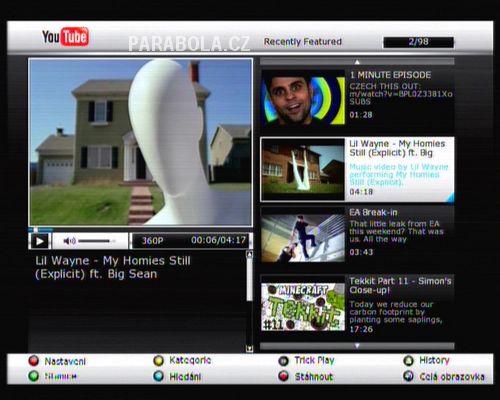Screen dimensions: 500x400
Task: Click the red Nastavení button icon
Action: coord(34,361)
